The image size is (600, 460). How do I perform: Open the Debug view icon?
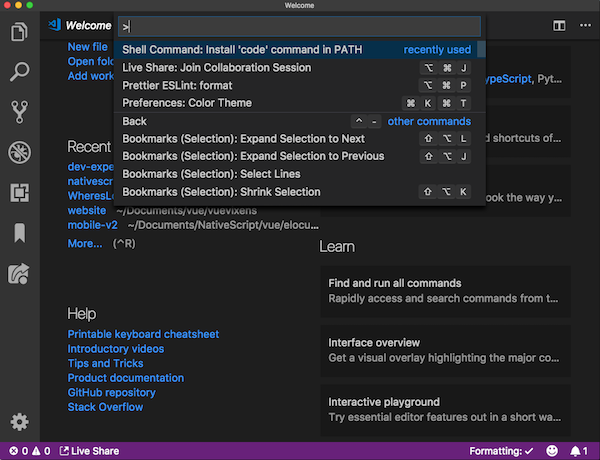point(19,152)
